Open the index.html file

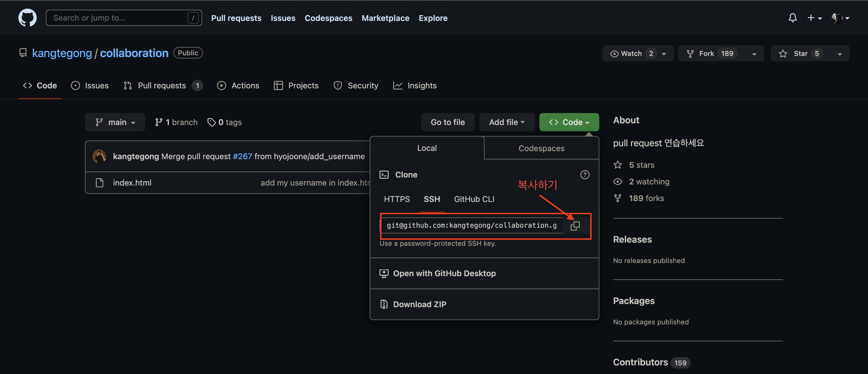pyautogui.click(x=132, y=183)
